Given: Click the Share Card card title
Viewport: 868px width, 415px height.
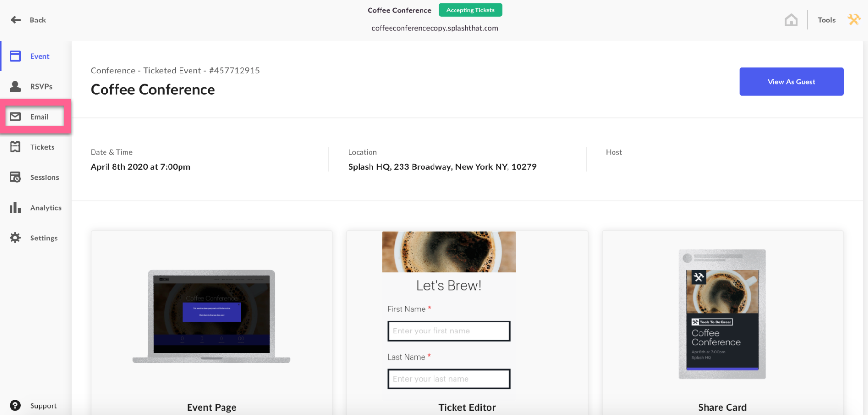Looking at the screenshot, I should point(722,407).
